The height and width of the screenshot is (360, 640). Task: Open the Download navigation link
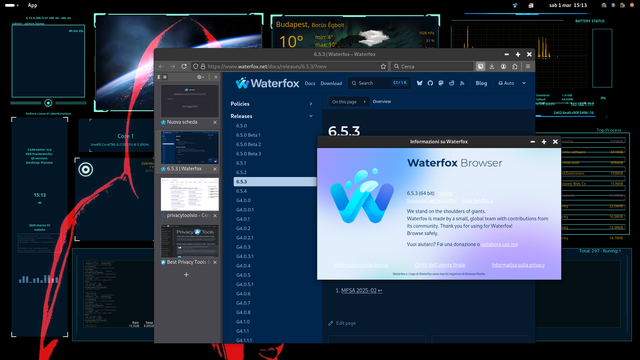tap(331, 83)
